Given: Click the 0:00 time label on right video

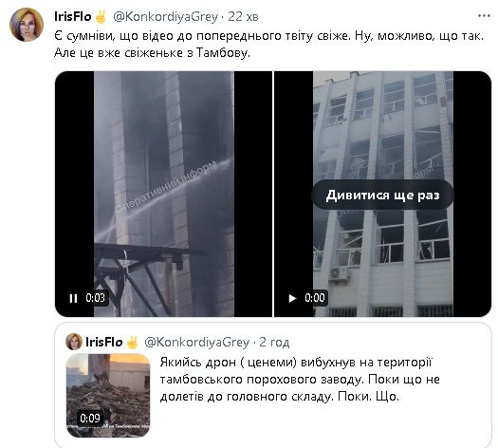Looking at the screenshot, I should pos(315,298).
